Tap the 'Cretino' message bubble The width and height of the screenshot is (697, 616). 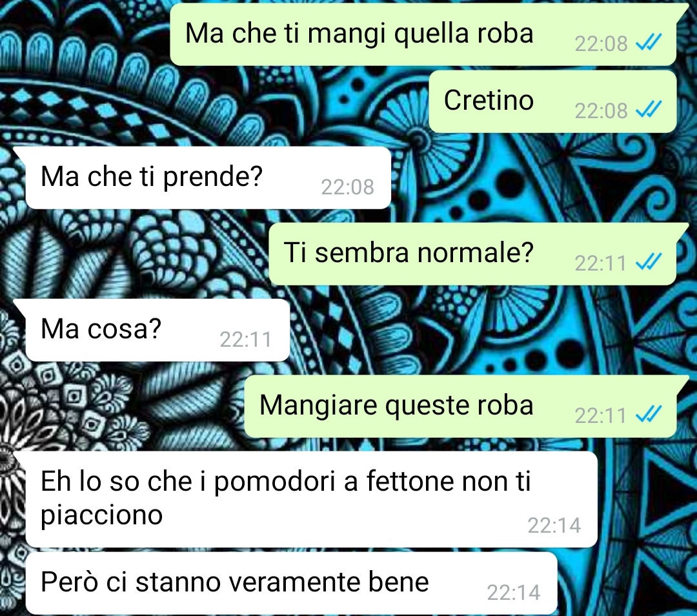click(552, 101)
